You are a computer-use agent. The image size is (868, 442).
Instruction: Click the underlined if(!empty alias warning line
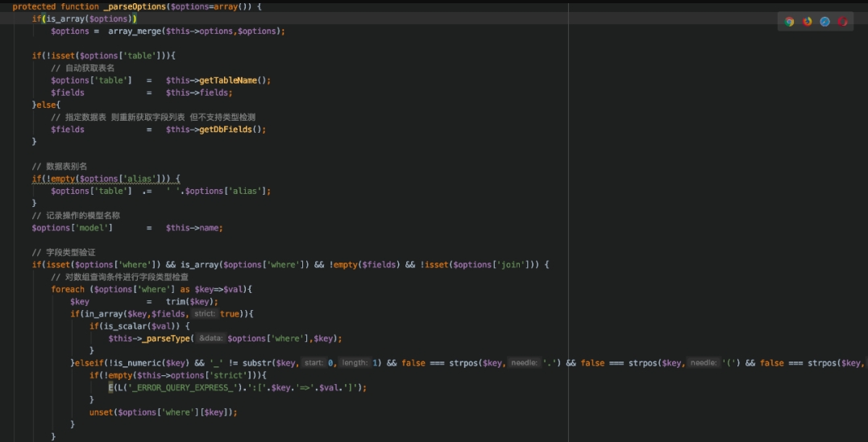pos(105,179)
